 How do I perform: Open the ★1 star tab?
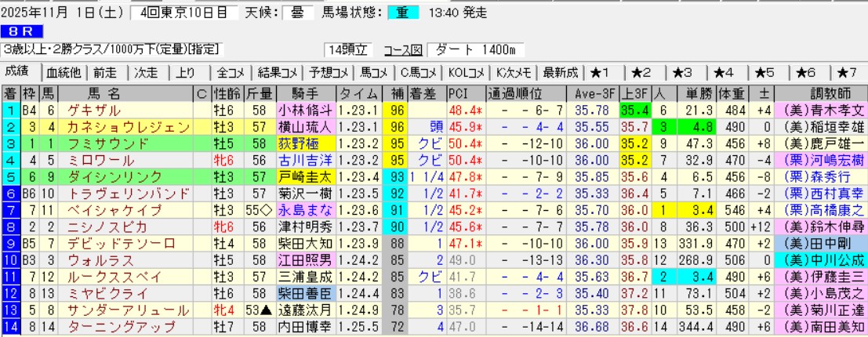604,73
